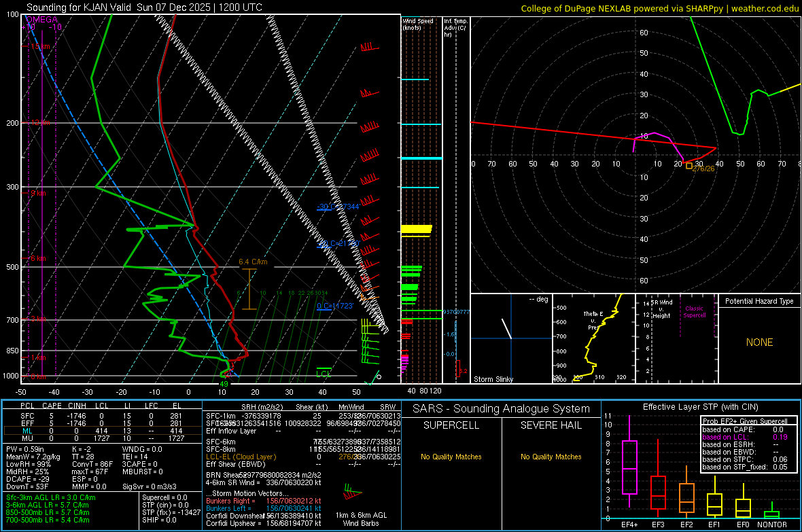Click the College of DuPage NEXLAB credit text
Screen dimensions: 802x532
[659, 8]
